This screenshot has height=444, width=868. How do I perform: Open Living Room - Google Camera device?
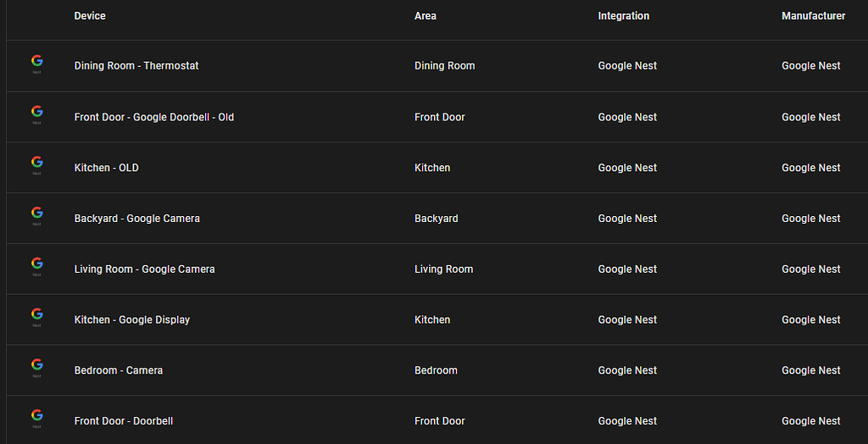[145, 269]
